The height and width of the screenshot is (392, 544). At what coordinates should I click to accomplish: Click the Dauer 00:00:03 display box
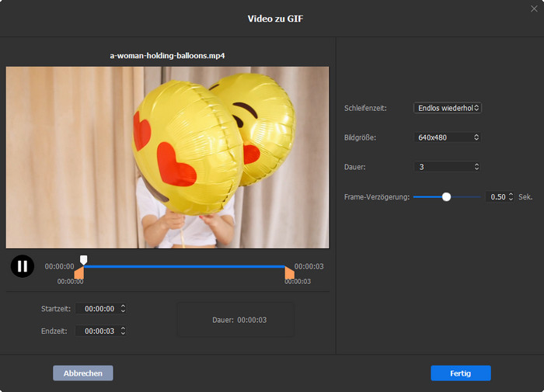235,320
